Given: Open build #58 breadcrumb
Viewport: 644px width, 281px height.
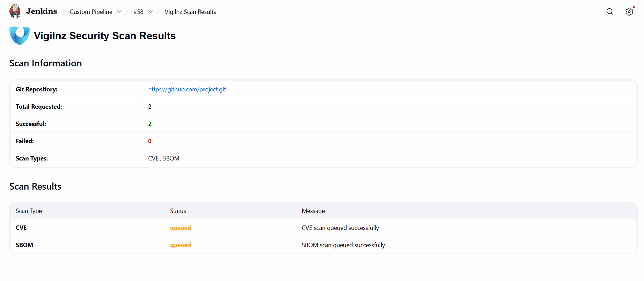Looking at the screenshot, I should point(138,12).
